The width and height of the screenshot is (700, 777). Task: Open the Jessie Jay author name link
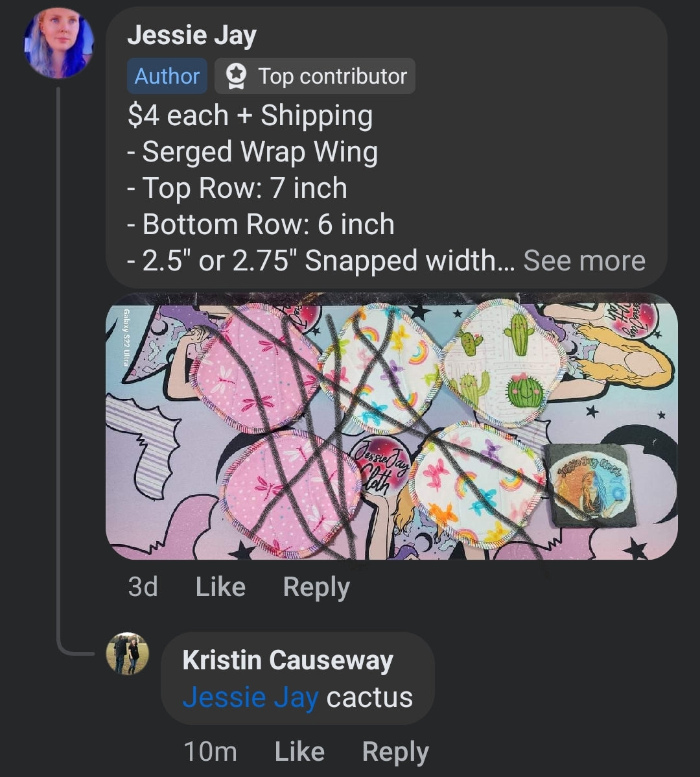click(x=192, y=35)
